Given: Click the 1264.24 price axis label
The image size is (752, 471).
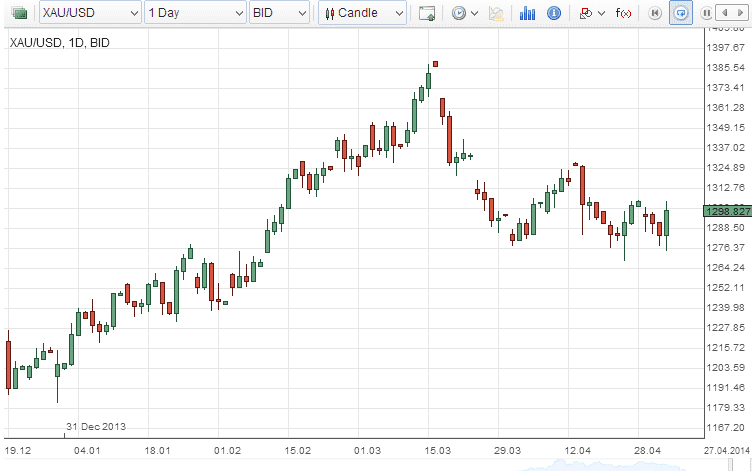Looking at the screenshot, I should 726,267.
